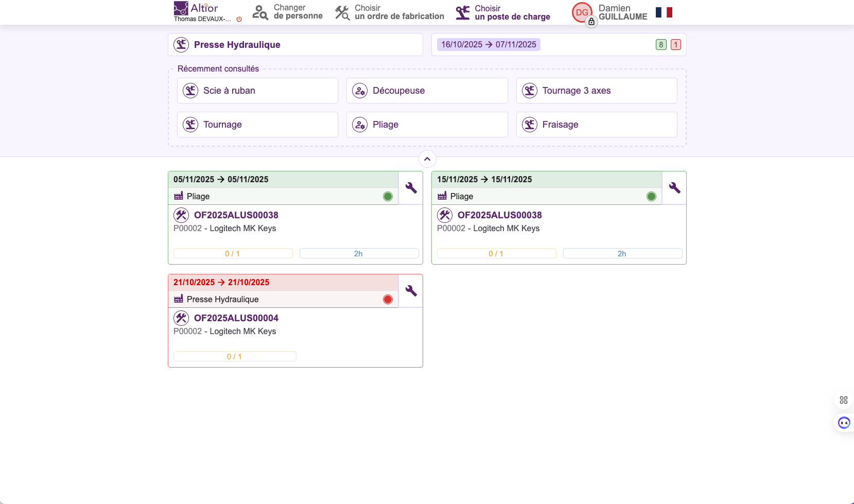The height and width of the screenshot is (504, 854).
Task: Open OF2025ALUS00038 in 05/11/2025 card
Action: click(x=236, y=215)
